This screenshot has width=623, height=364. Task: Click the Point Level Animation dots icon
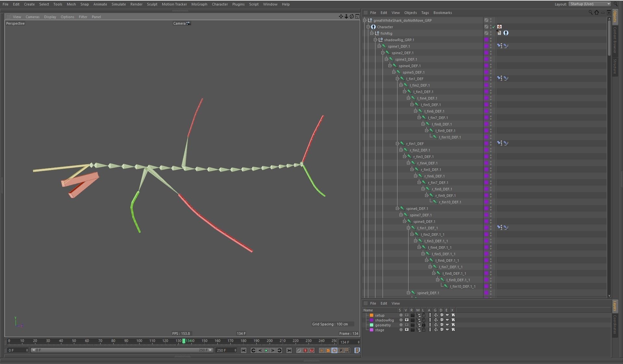(348, 350)
